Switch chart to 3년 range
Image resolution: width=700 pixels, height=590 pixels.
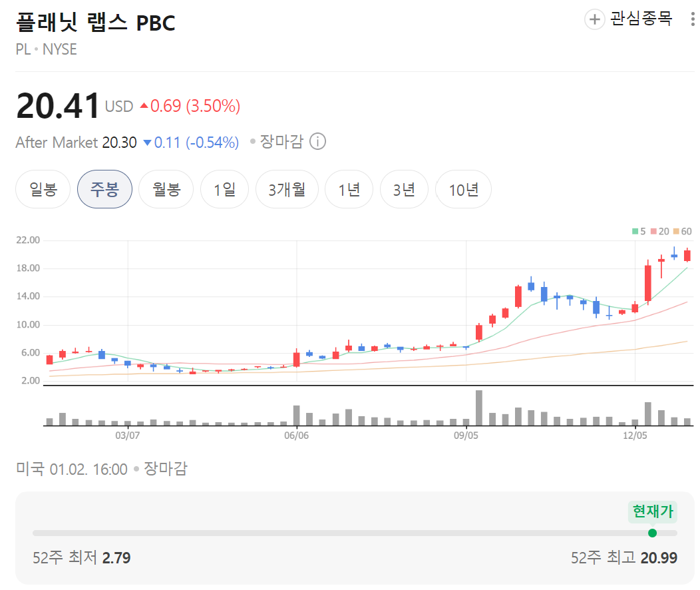[x=404, y=189]
